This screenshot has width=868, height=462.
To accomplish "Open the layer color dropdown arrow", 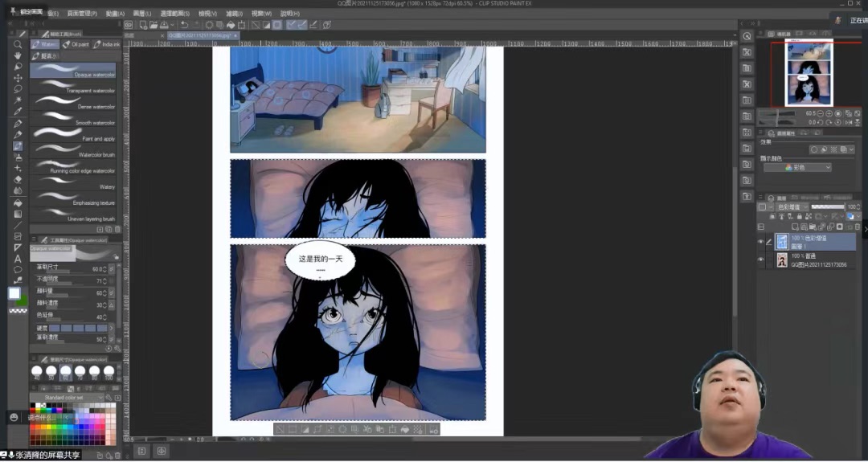I will tap(858, 216).
